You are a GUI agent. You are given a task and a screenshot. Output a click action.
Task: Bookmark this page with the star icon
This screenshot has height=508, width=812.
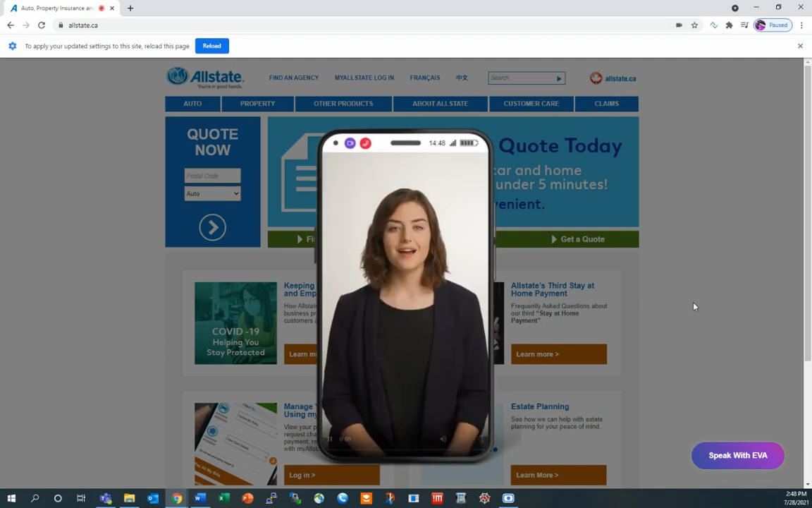[694, 25]
